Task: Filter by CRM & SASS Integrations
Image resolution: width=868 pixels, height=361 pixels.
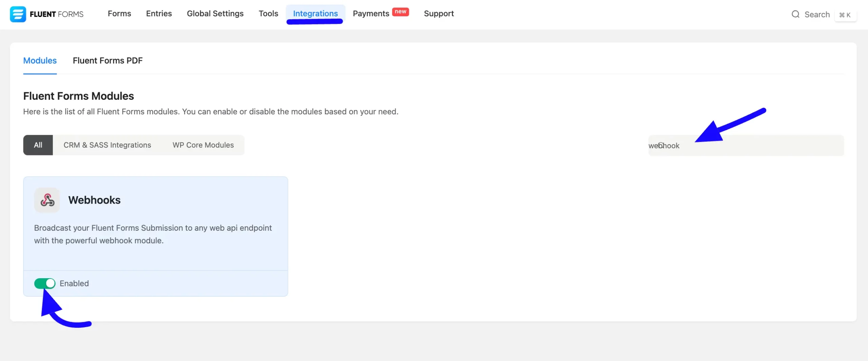Action: tap(107, 145)
